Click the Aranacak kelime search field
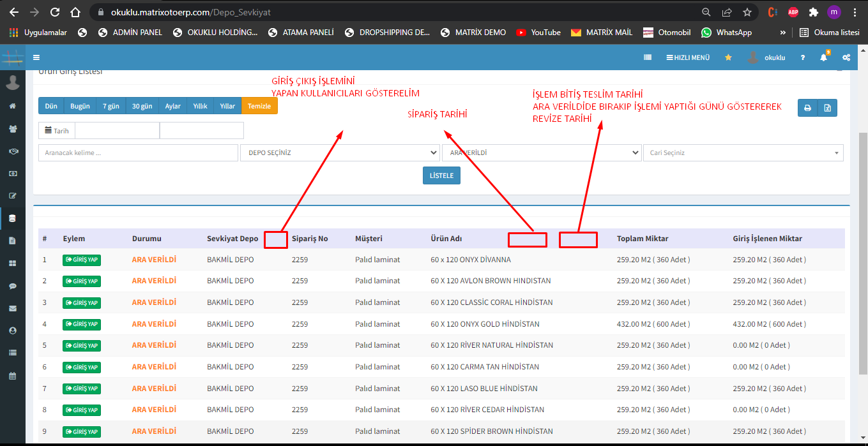Image resolution: width=868 pixels, height=446 pixels. tap(138, 153)
